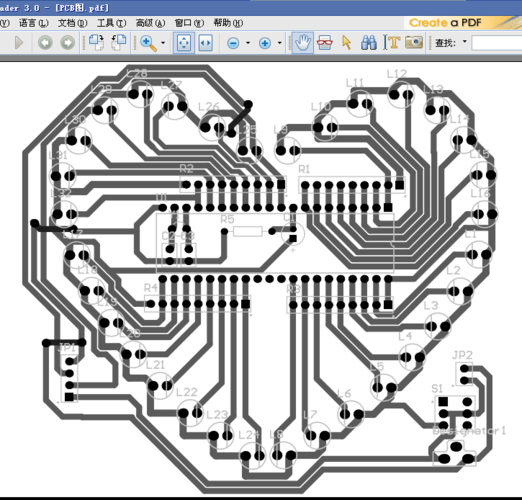Go to the next page arrow
The width and height of the screenshot is (522, 500).
click(19, 43)
